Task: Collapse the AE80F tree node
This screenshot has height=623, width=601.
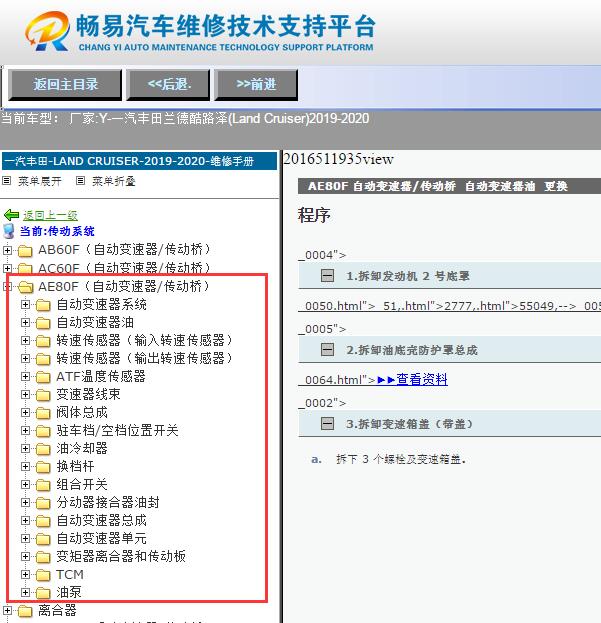Action: coord(7,286)
